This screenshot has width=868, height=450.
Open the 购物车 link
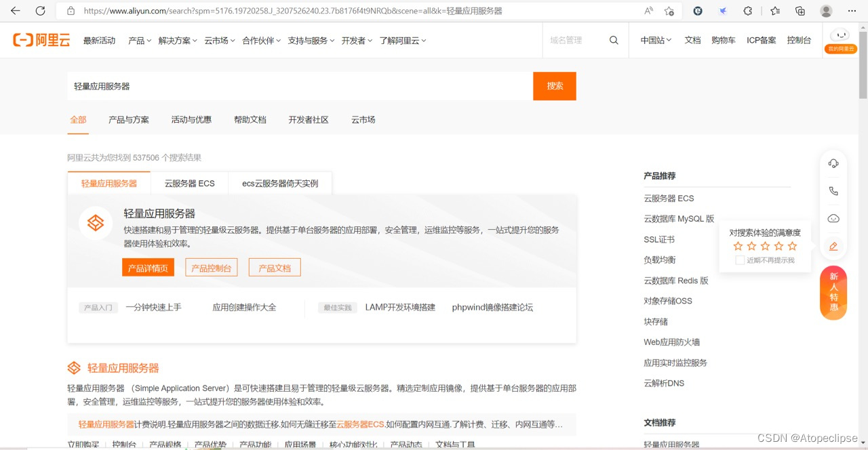click(x=724, y=41)
